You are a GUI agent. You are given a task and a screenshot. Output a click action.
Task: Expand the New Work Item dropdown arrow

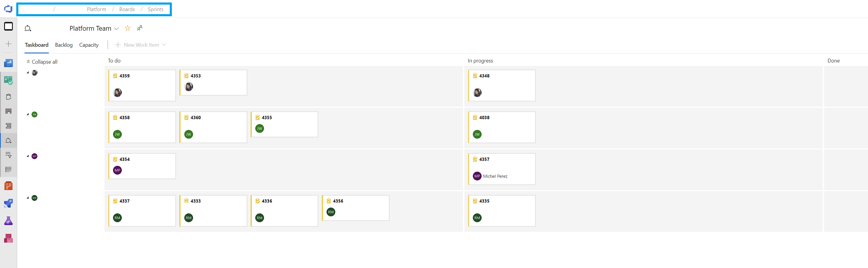164,45
